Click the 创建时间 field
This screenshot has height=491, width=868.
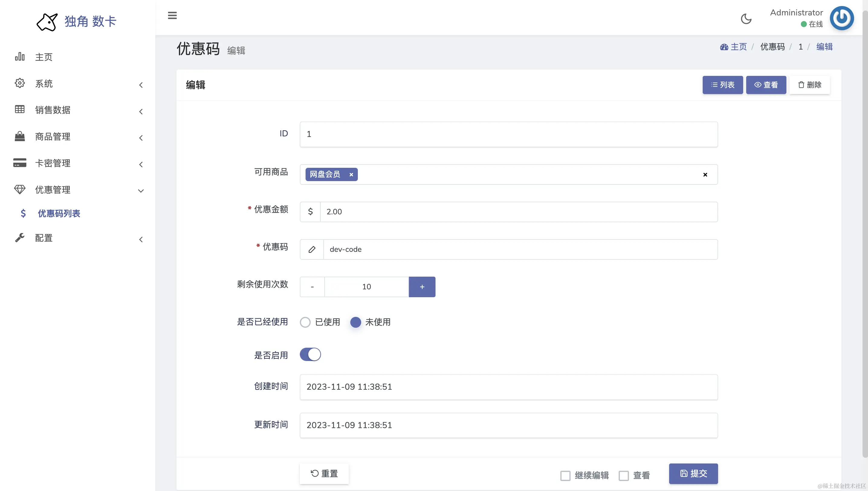tap(509, 387)
